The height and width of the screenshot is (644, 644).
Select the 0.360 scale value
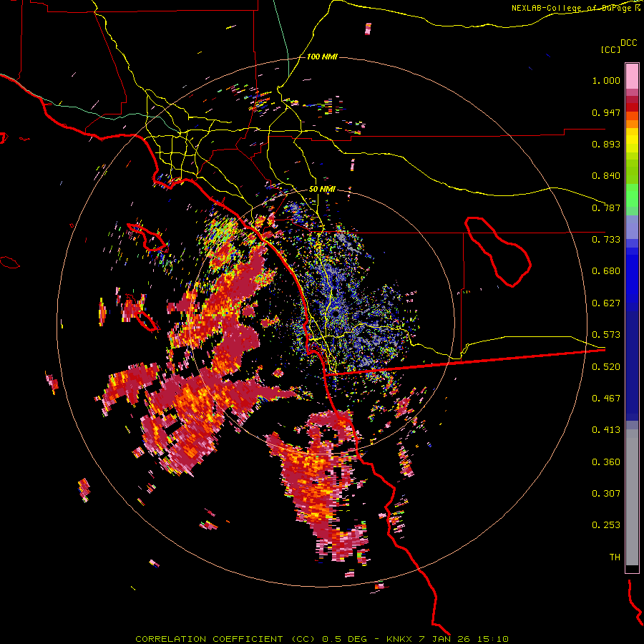[x=606, y=462]
